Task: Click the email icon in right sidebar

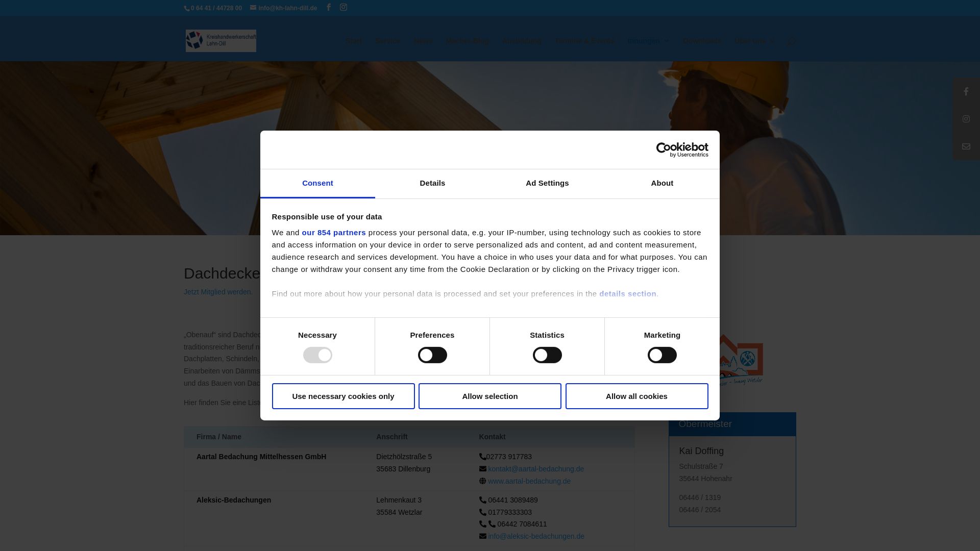Action: [x=966, y=146]
